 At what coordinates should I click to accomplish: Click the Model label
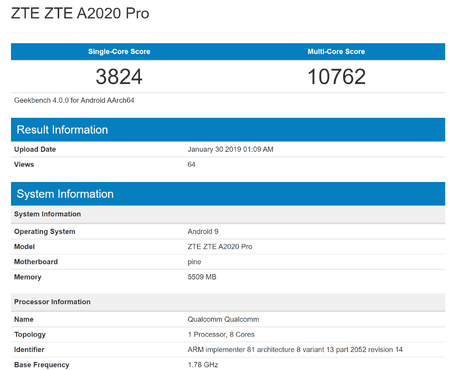(24, 247)
